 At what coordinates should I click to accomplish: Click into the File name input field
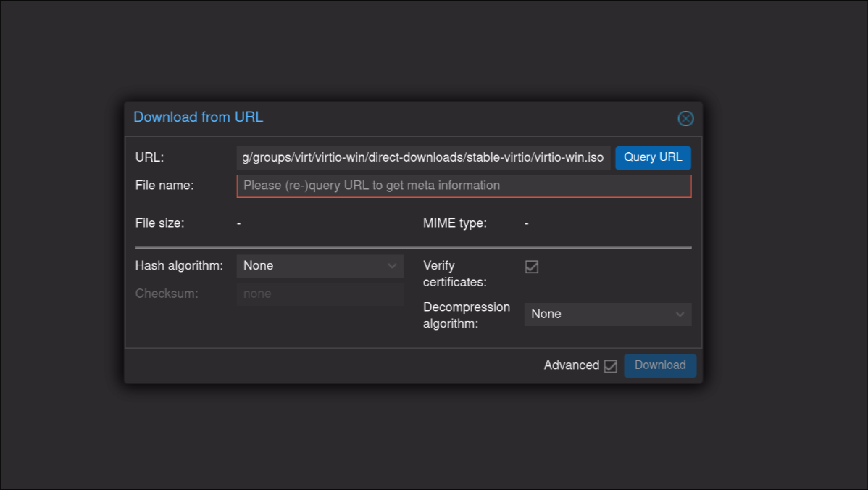tap(464, 186)
